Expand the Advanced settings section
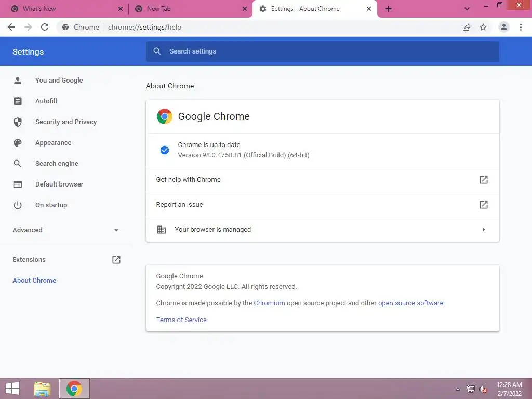Viewport: 532px width, 399px height. click(x=65, y=230)
